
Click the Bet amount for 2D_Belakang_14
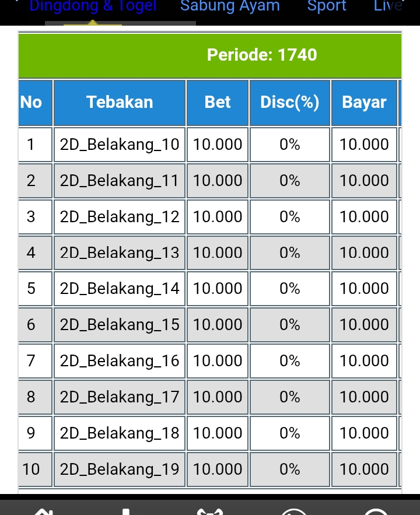[x=218, y=289]
